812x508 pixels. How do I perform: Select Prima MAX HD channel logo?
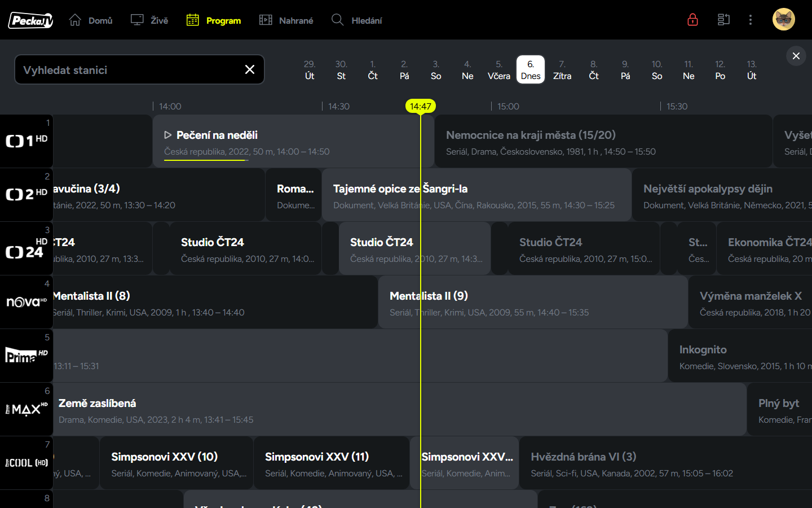(27, 409)
